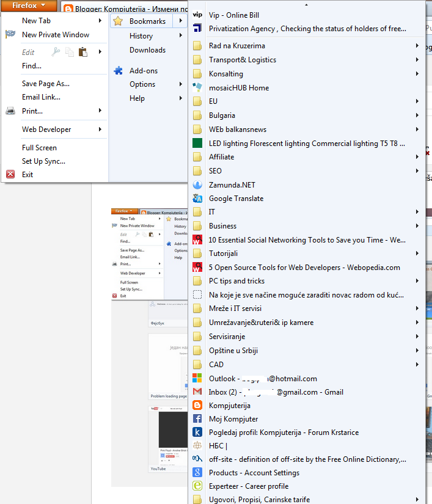
Task: Click the Moj Kompjuter Facebook icon
Action: [x=197, y=418]
